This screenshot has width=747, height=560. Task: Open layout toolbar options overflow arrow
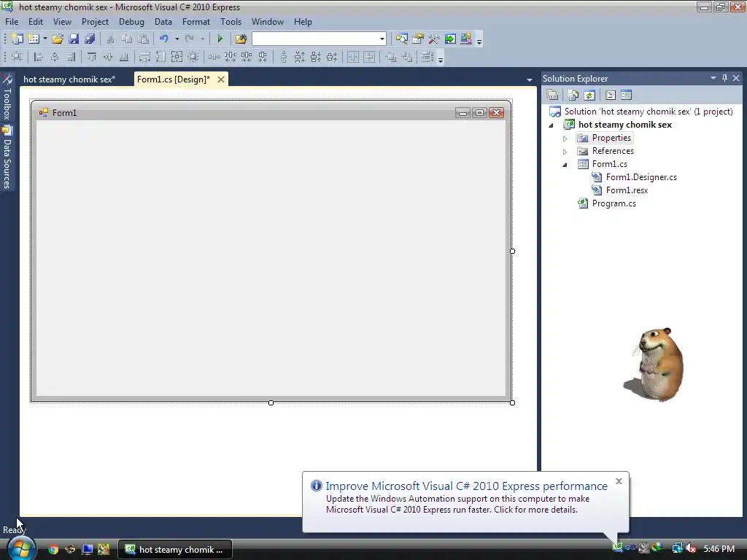click(x=441, y=58)
